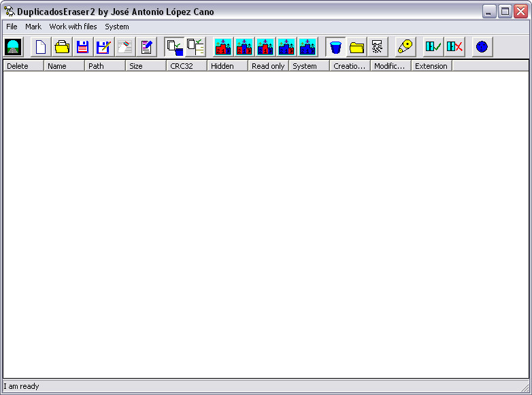Click podium icon with blue first-place step
This screenshot has height=395, width=532.
point(244,47)
